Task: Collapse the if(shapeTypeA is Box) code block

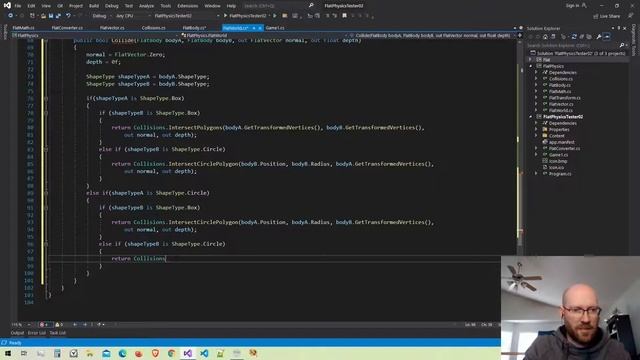Action: tap(46, 98)
